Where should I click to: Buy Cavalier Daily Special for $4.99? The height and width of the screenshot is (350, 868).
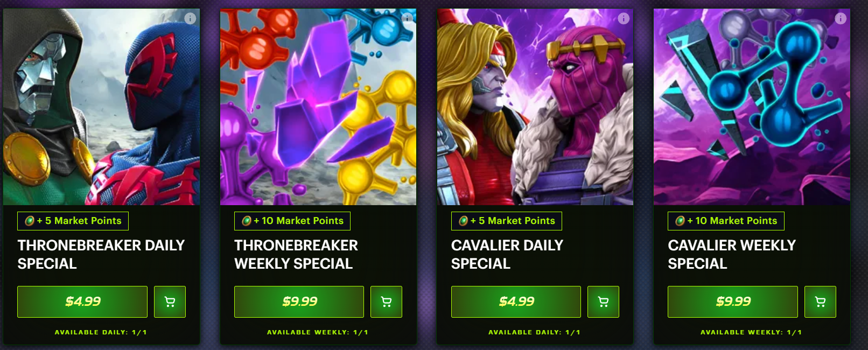[516, 302]
